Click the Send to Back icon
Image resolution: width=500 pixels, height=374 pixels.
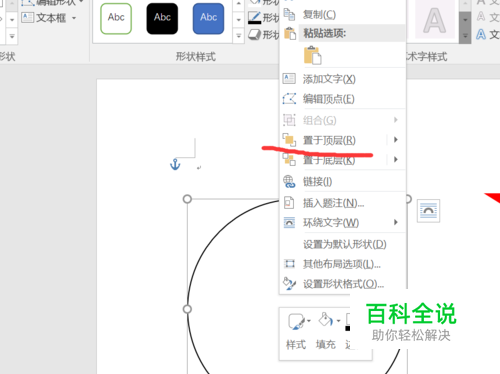(289, 159)
